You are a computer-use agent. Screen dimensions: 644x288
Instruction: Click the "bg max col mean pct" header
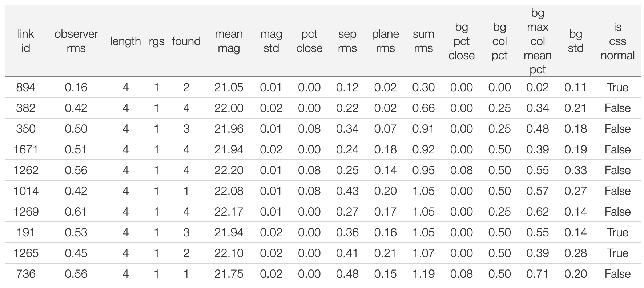(538, 41)
